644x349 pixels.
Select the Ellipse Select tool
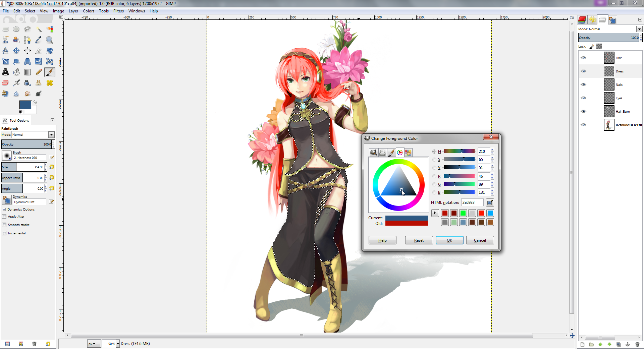coord(16,29)
